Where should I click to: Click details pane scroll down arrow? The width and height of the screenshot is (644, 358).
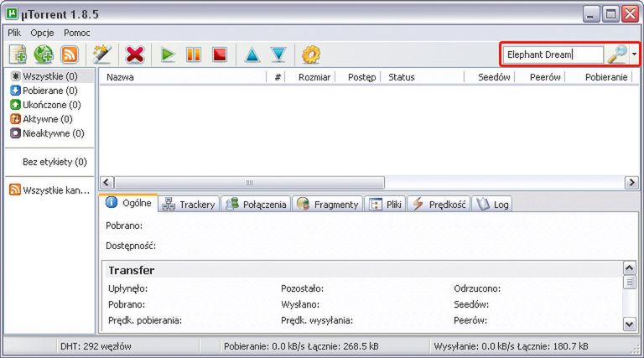click(x=630, y=324)
